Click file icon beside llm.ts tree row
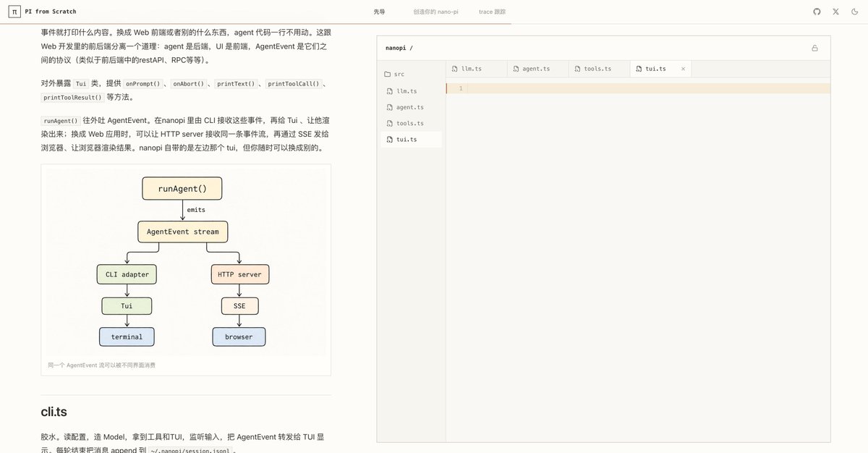This screenshot has height=453, width=868. (390, 91)
